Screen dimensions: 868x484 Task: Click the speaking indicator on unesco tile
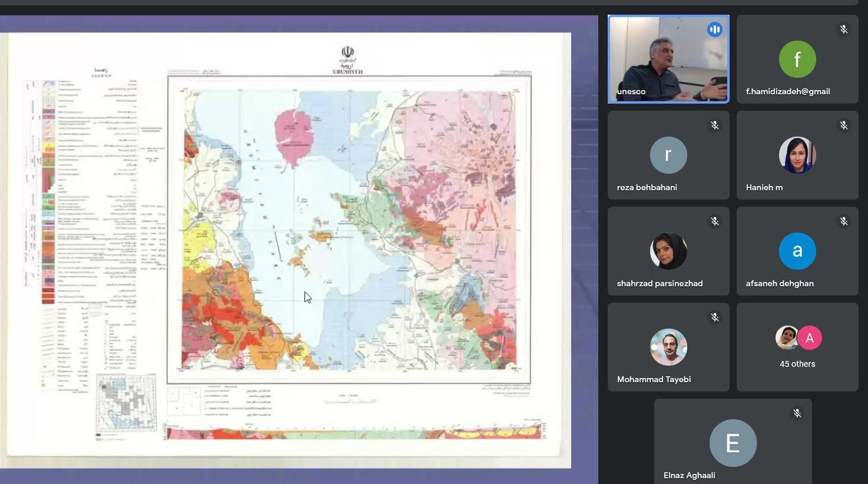714,29
